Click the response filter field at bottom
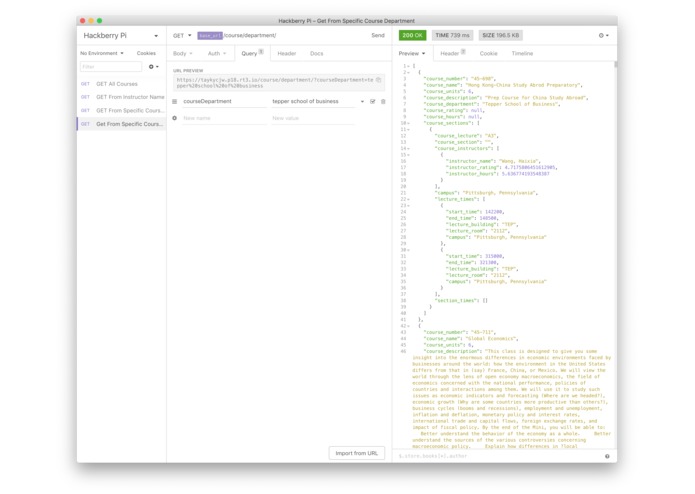 pyautogui.click(x=499, y=456)
